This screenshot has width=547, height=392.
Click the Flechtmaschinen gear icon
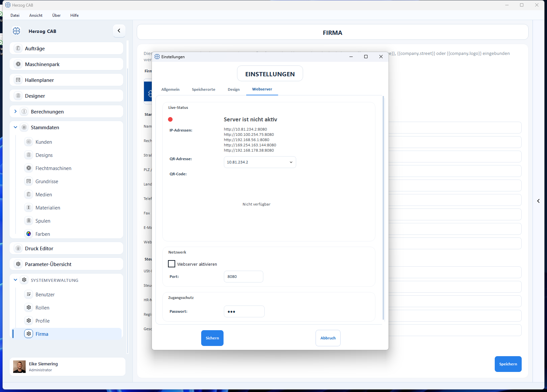point(29,168)
